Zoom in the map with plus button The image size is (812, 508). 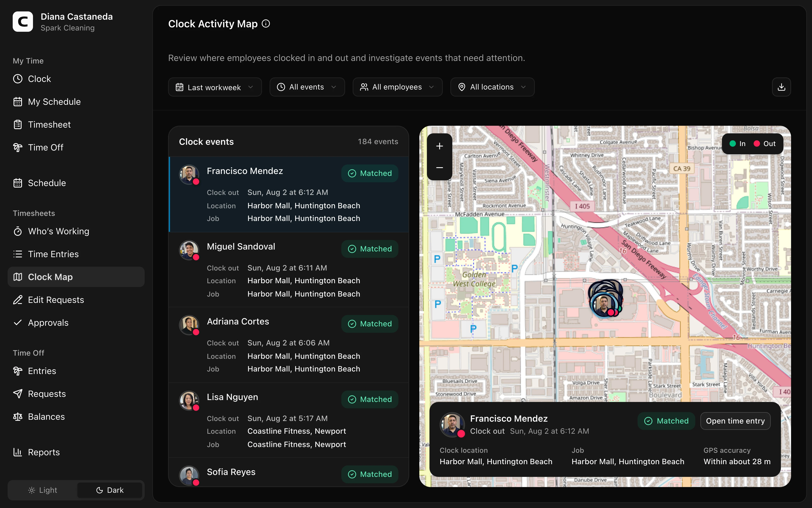(x=440, y=146)
